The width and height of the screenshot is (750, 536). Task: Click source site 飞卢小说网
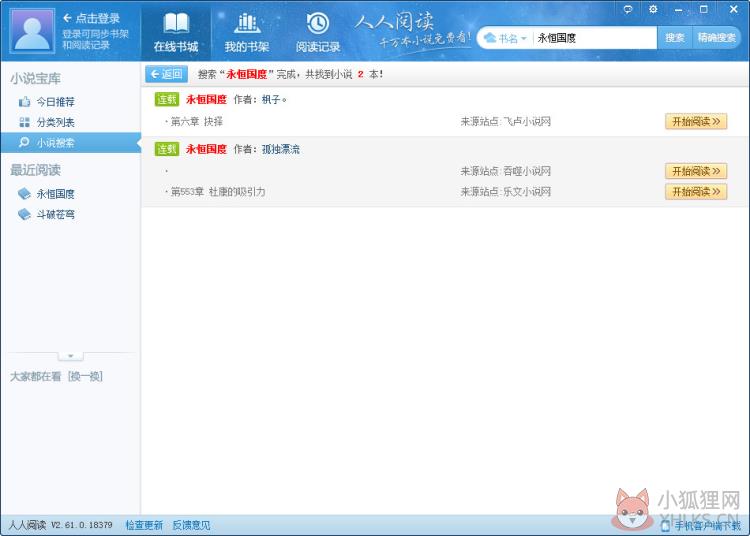pos(527,122)
